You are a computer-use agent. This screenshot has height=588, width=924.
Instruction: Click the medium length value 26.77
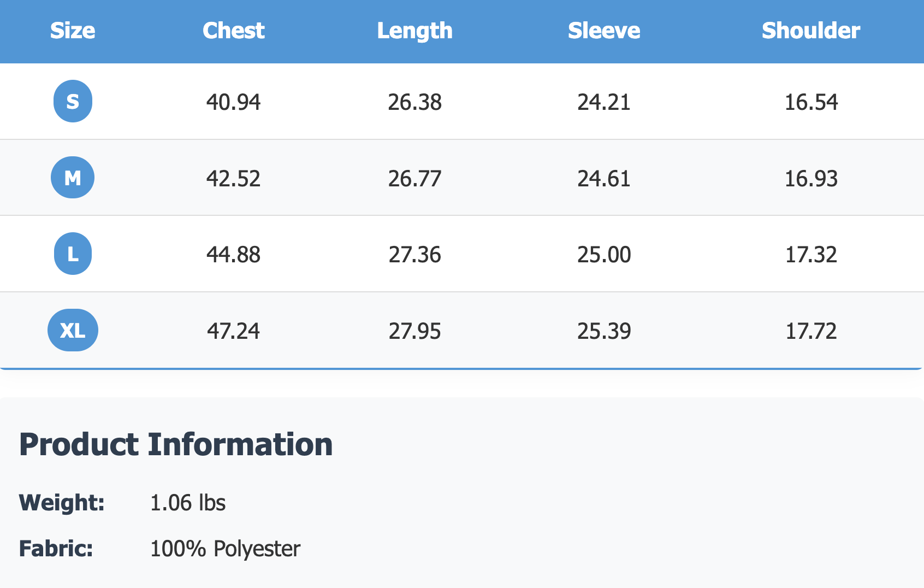414,179
